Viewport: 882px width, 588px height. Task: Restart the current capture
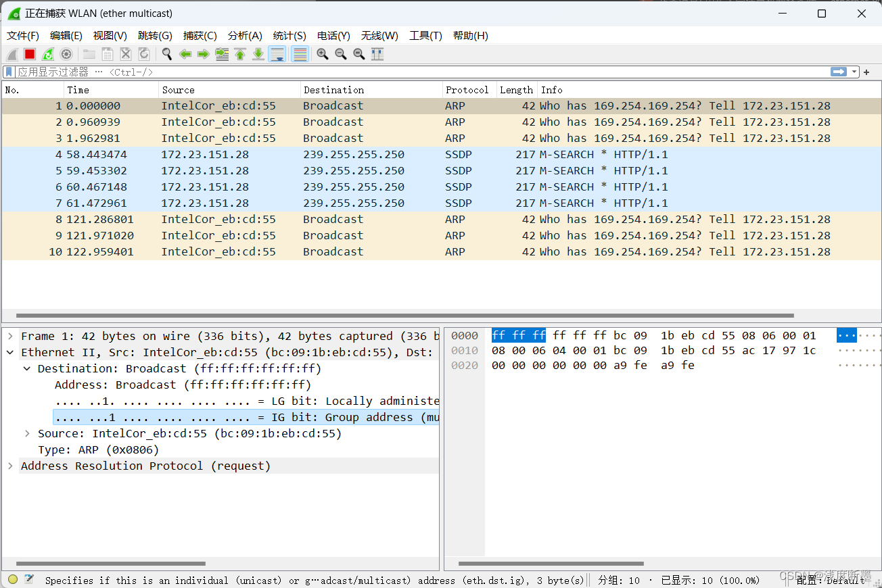coord(48,54)
